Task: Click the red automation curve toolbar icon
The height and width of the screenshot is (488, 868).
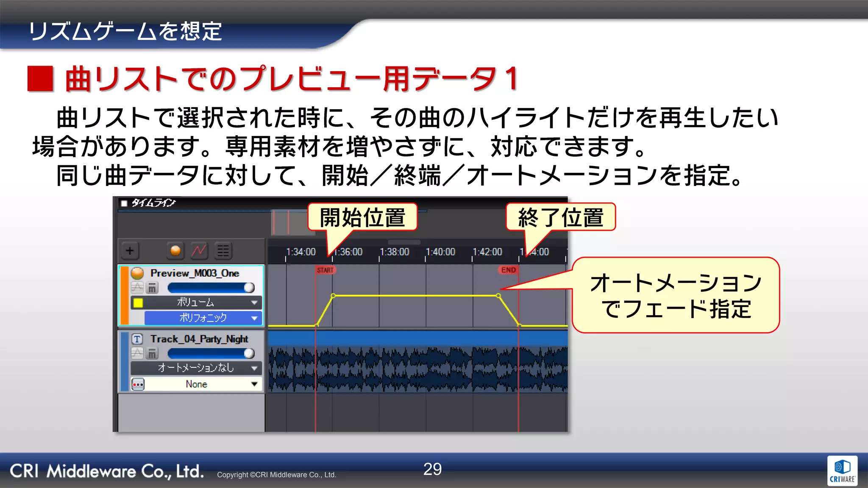Action: [199, 251]
